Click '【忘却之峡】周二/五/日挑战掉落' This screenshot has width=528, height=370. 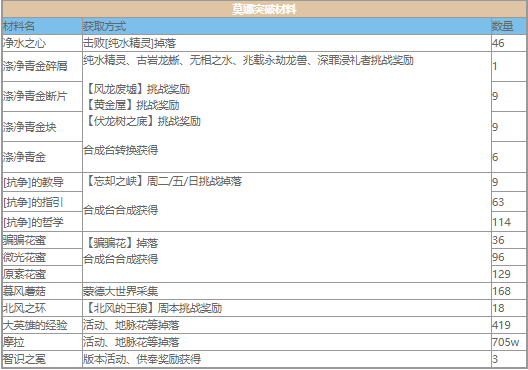163,182
